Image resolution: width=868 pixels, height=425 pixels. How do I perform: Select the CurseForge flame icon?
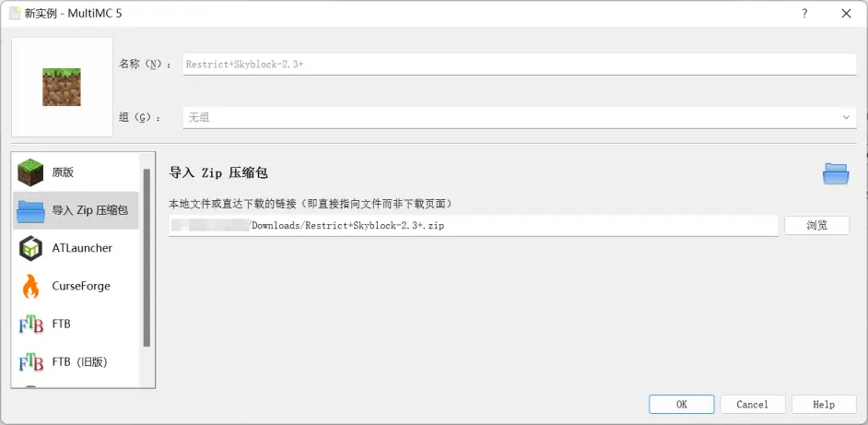30,286
